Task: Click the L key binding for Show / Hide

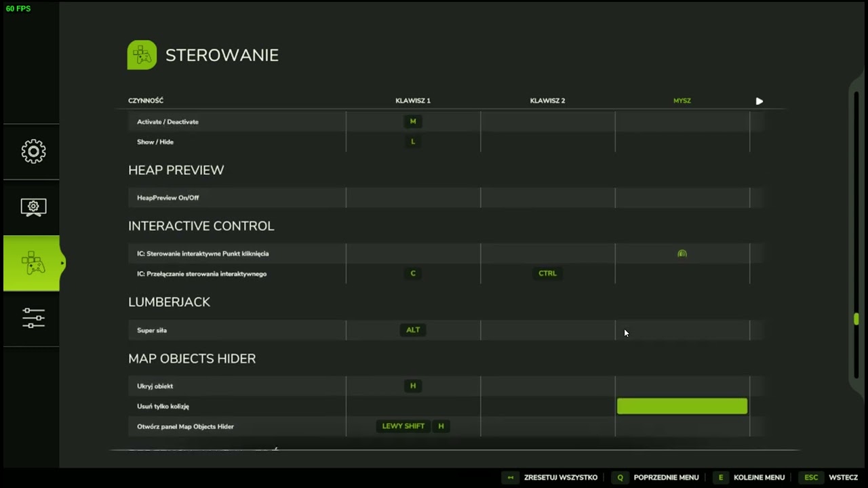Action: (413, 142)
